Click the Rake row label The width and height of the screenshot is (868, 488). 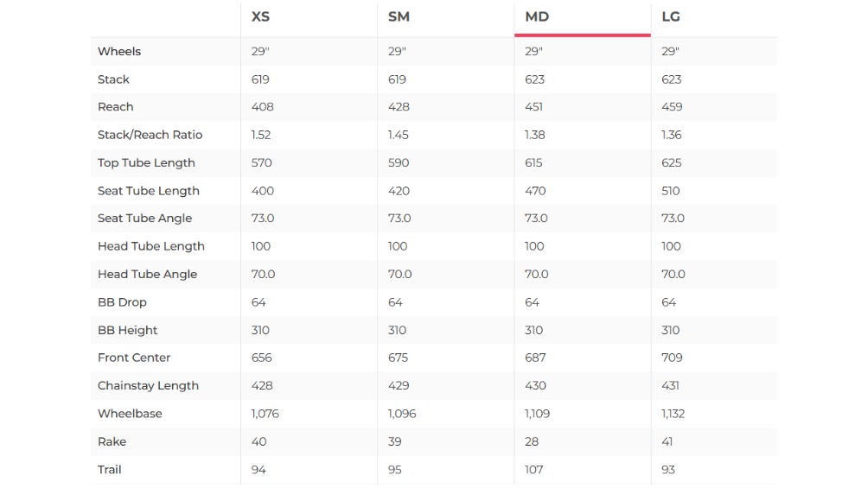pyautogui.click(x=112, y=441)
